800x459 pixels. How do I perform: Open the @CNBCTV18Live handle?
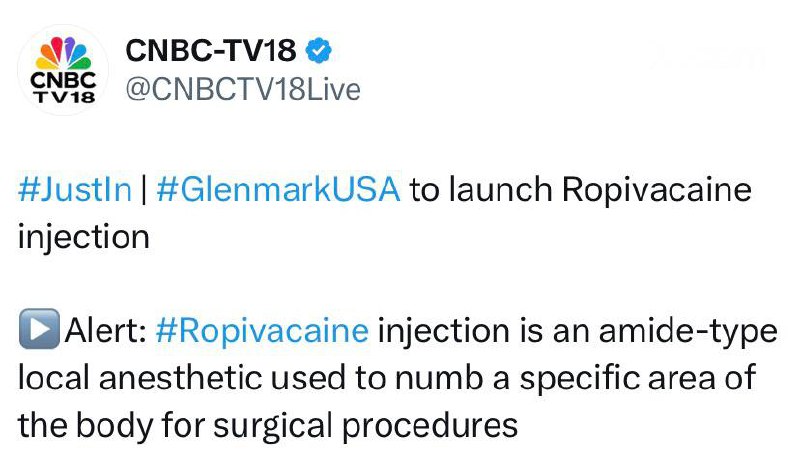coord(241,89)
